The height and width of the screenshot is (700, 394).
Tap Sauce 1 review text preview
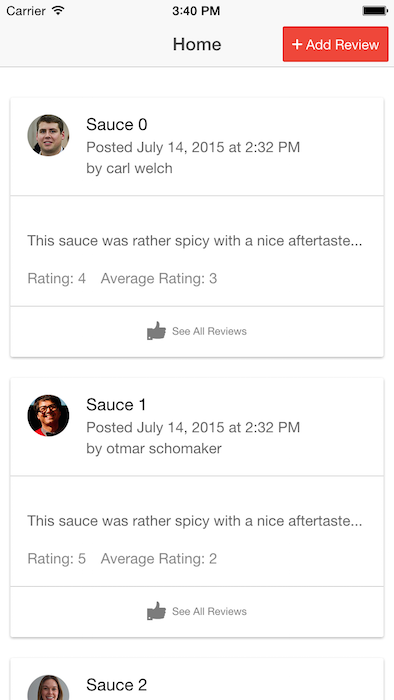point(195,521)
